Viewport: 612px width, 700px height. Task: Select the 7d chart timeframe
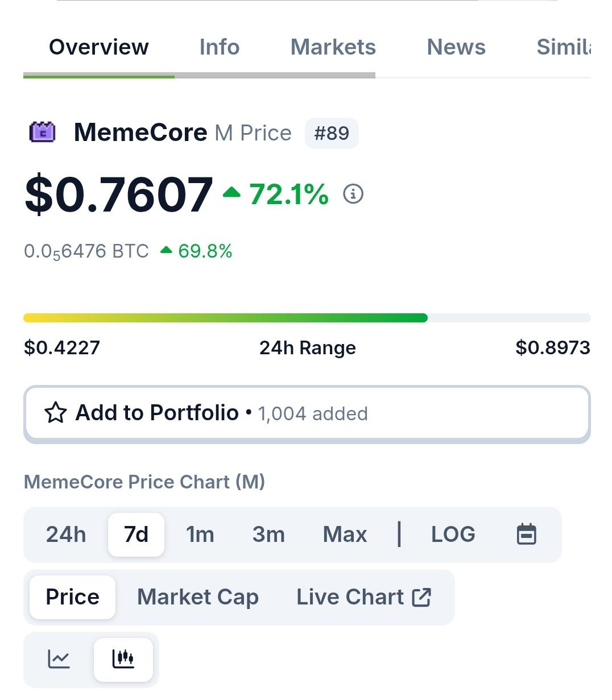136,534
